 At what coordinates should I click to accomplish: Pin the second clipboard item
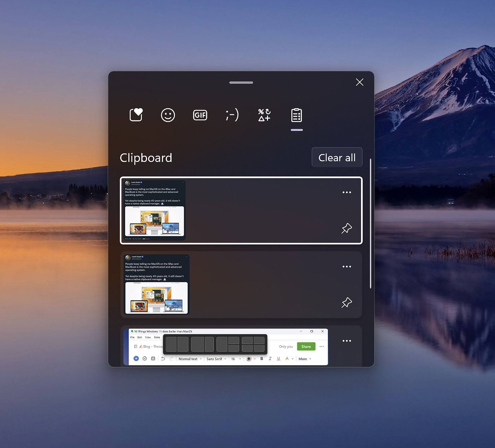point(347,303)
